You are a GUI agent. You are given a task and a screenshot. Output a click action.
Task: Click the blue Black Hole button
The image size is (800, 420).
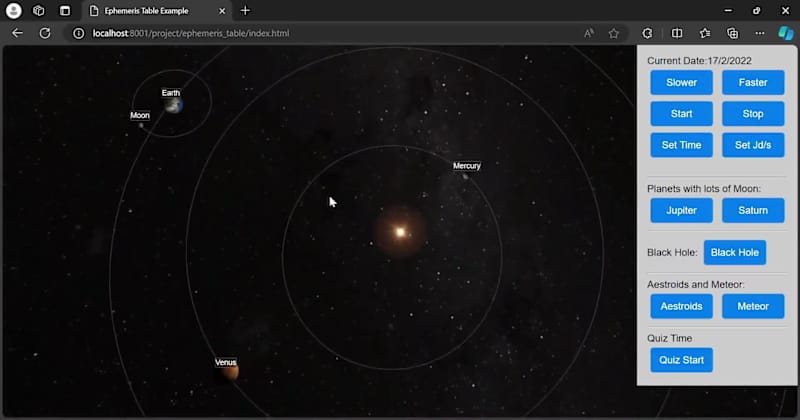click(x=735, y=253)
